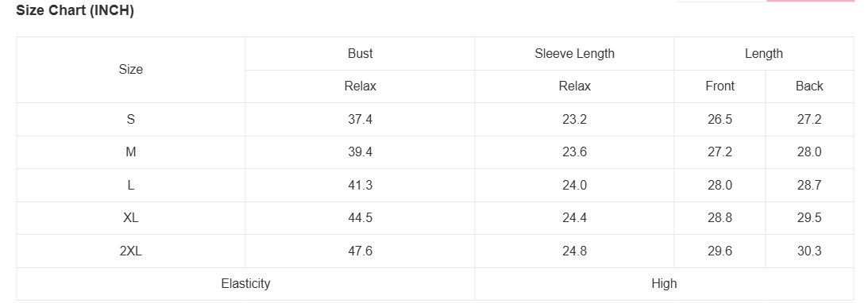Click the L size row label

[131, 186]
